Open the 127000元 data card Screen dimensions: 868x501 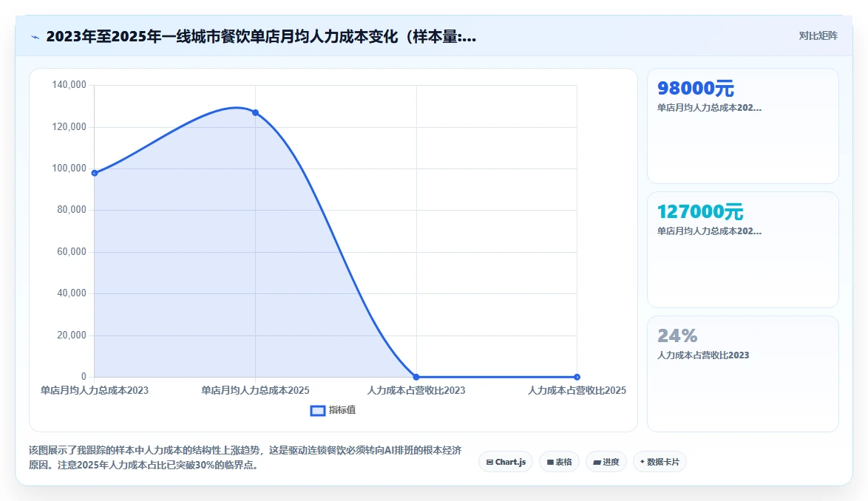[743, 250]
